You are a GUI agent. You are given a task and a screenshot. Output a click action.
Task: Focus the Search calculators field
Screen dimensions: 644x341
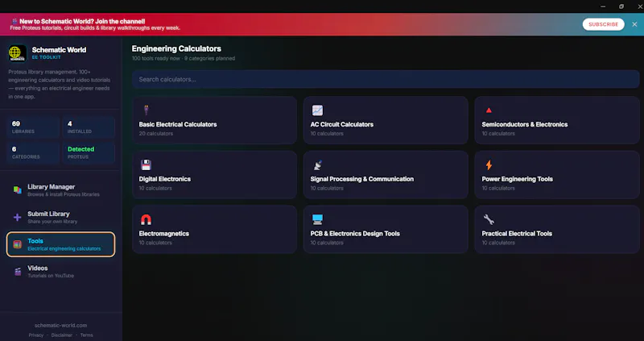click(386, 79)
